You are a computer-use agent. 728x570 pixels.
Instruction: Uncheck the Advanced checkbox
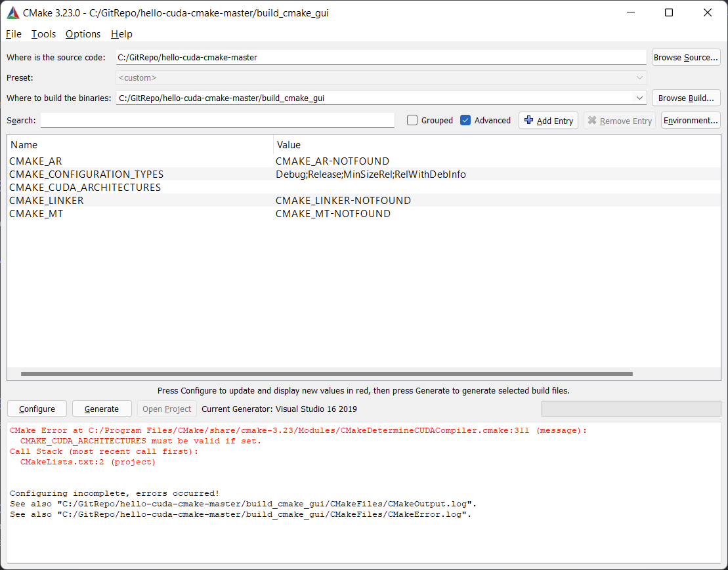click(x=465, y=120)
